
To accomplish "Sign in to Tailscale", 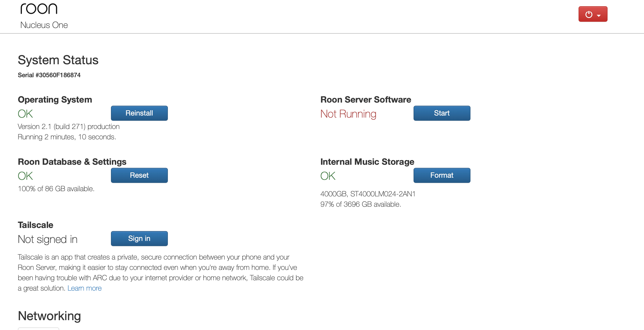I will tap(139, 239).
